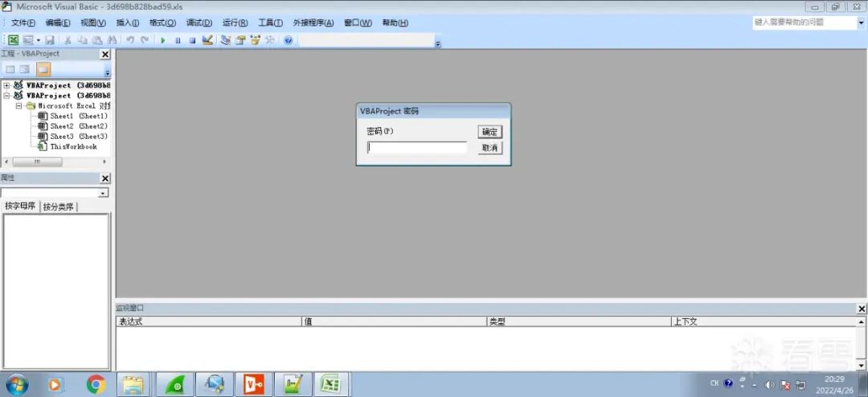Click the help question search box
The image size is (868, 397).
805,23
